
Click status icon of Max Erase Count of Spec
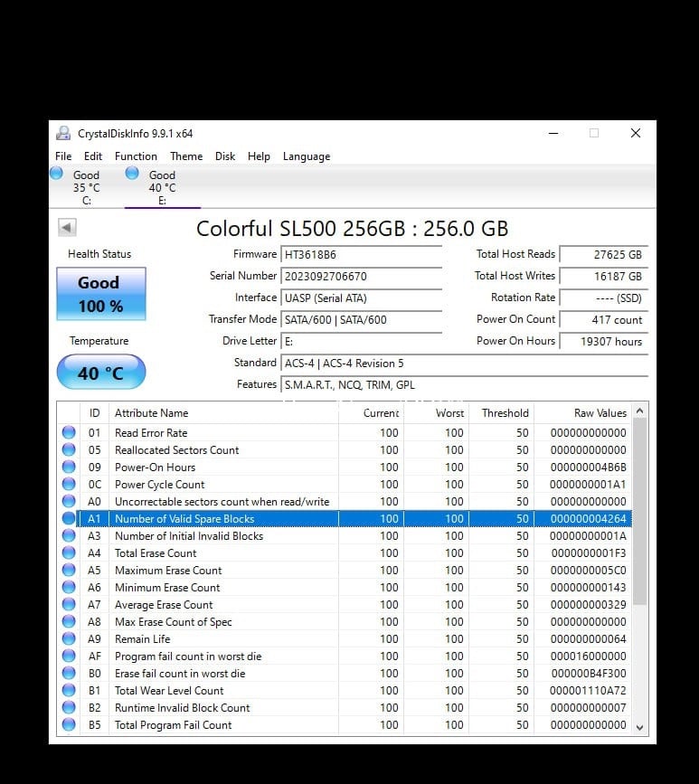coord(69,621)
